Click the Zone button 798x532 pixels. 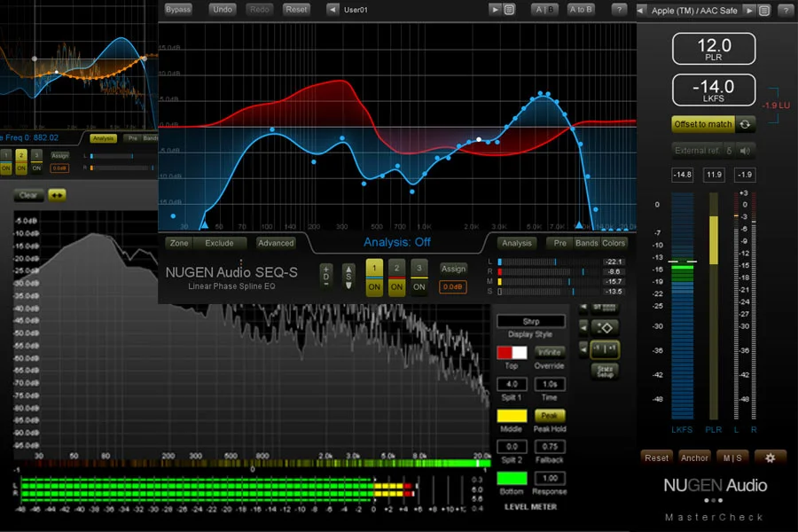click(x=179, y=243)
